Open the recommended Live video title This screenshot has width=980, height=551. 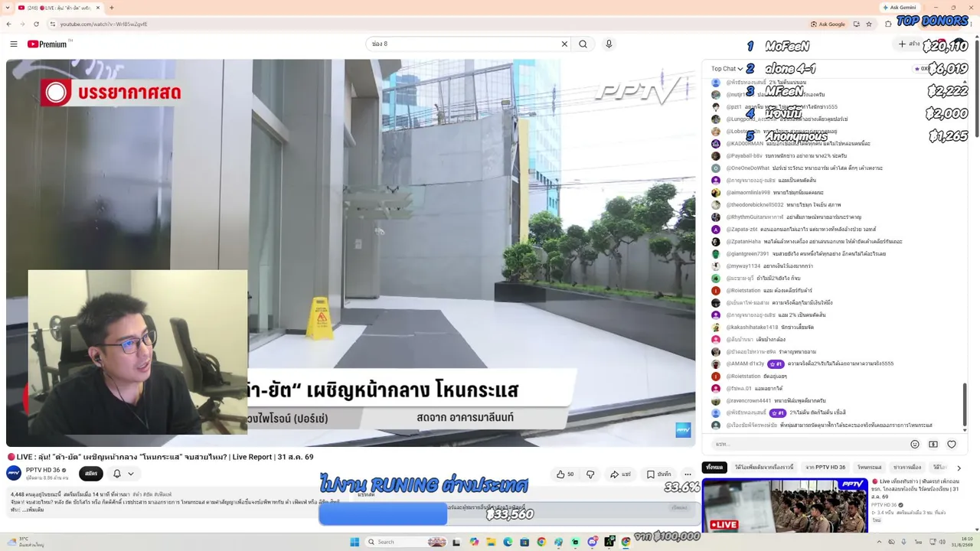pyautogui.click(x=916, y=489)
